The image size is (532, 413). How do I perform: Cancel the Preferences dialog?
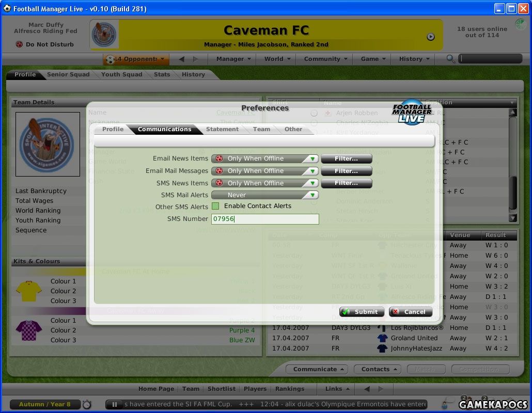click(410, 312)
